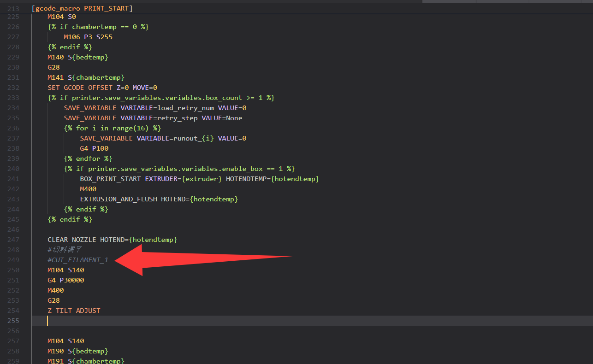Click line number 236 in the gutter
Screen dimensions: 593x364
click(13, 128)
